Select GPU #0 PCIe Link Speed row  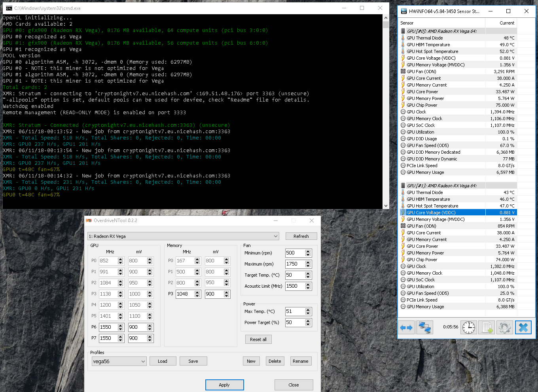pos(458,166)
